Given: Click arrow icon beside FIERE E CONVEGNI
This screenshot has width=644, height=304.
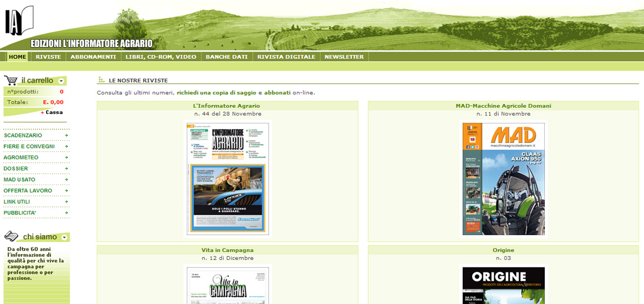Looking at the screenshot, I should 66,146.
